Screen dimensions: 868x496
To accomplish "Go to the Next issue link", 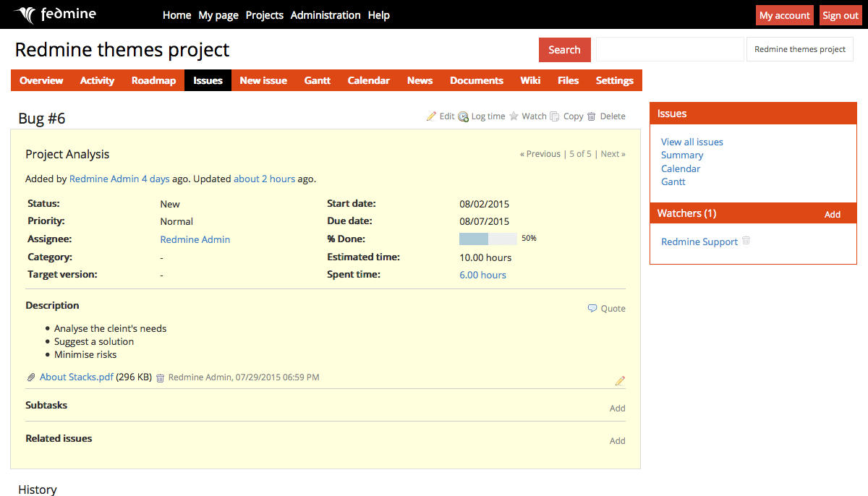I will pos(613,154).
